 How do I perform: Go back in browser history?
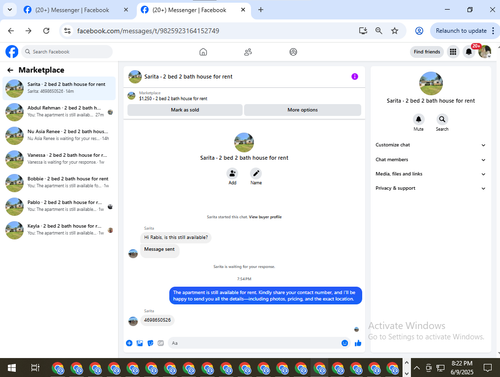pyautogui.click(x=11, y=31)
